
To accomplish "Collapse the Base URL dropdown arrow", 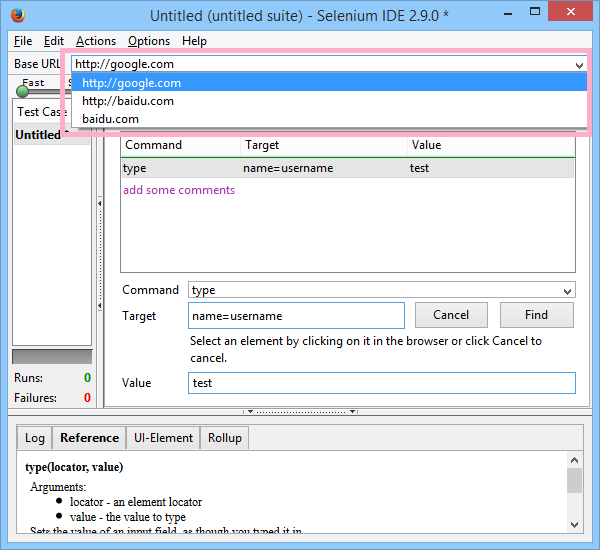I will point(579,65).
